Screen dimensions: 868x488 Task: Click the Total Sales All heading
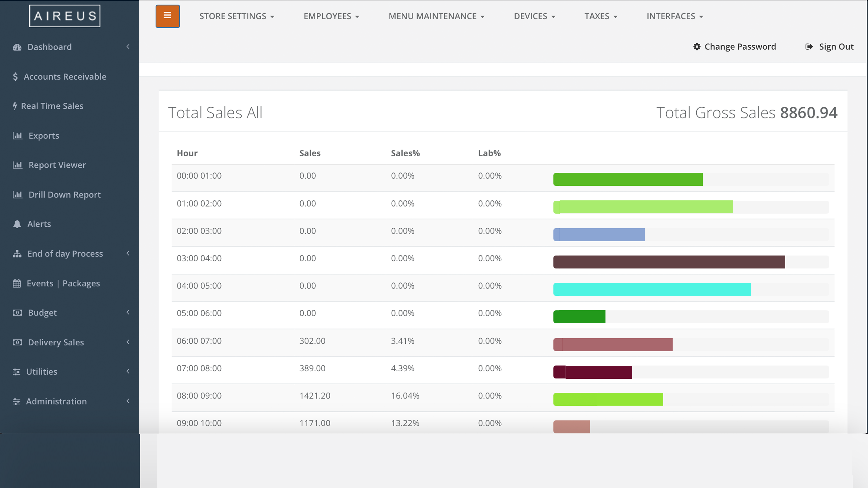pyautogui.click(x=215, y=113)
